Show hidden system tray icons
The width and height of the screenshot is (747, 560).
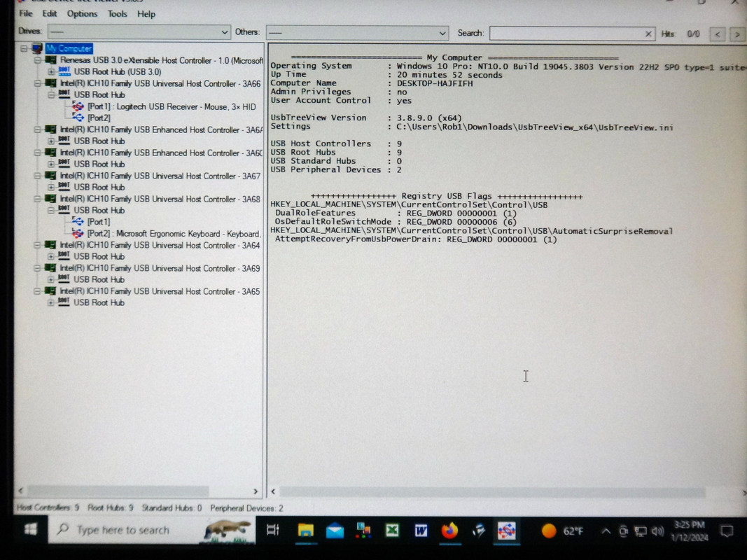point(606,531)
